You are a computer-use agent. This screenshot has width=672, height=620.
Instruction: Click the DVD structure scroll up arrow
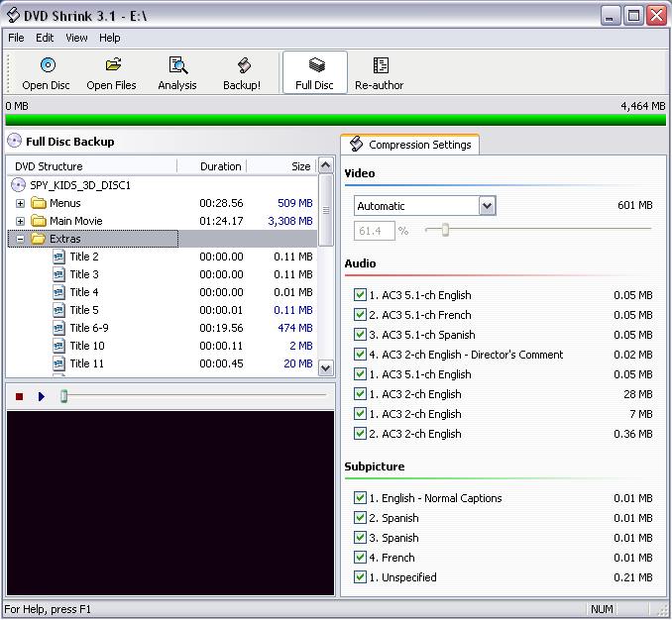[x=326, y=165]
